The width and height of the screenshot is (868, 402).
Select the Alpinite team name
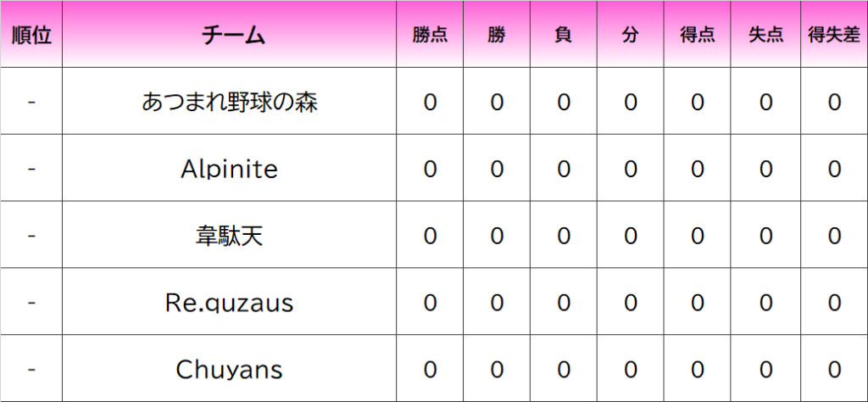[230, 169]
